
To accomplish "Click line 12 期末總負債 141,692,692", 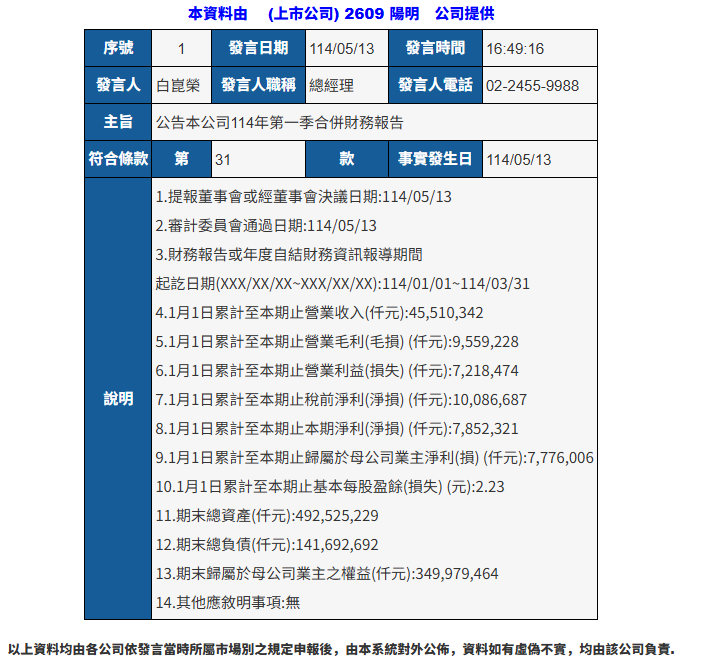I will click(x=267, y=544).
